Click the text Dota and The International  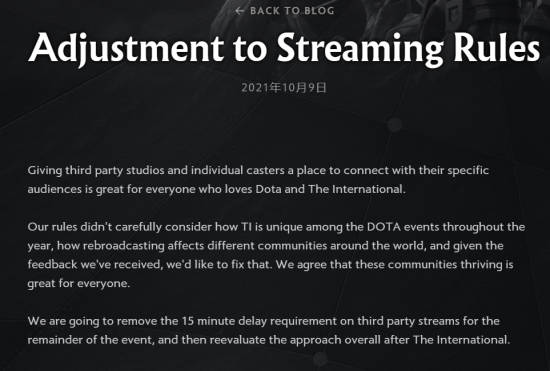coord(330,189)
